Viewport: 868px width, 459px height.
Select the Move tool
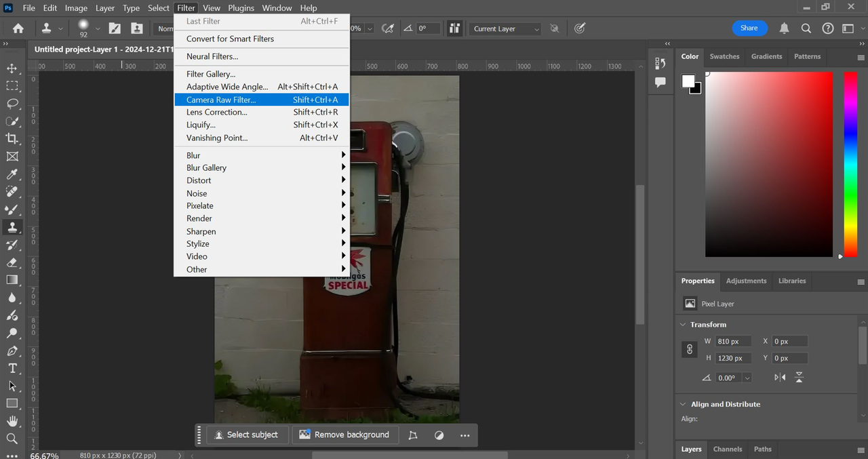click(x=12, y=68)
